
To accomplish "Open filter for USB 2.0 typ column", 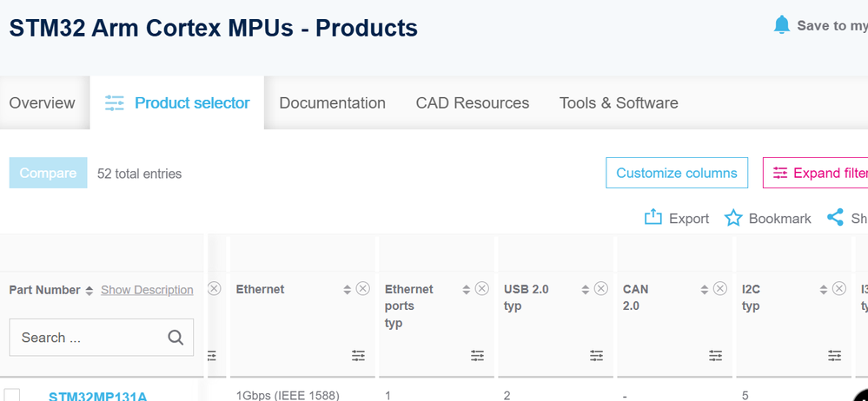I will (x=596, y=356).
